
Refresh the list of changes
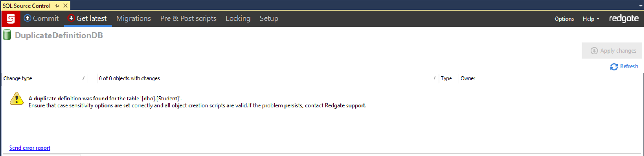pos(624,67)
